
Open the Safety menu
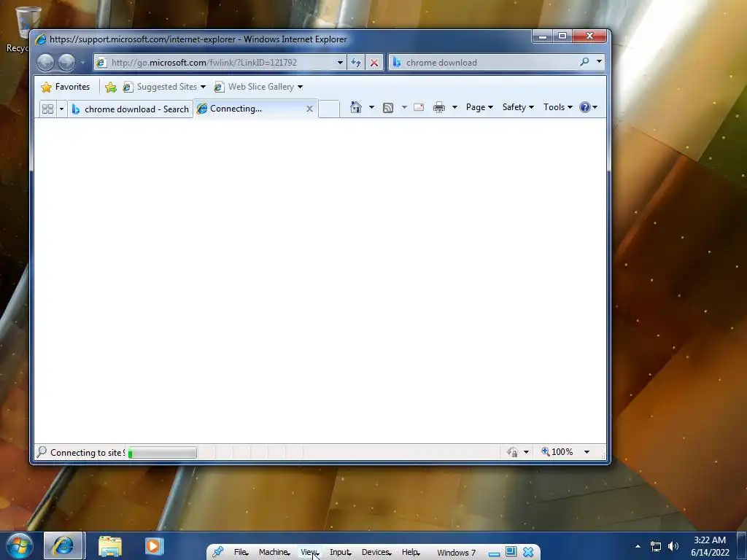518,107
